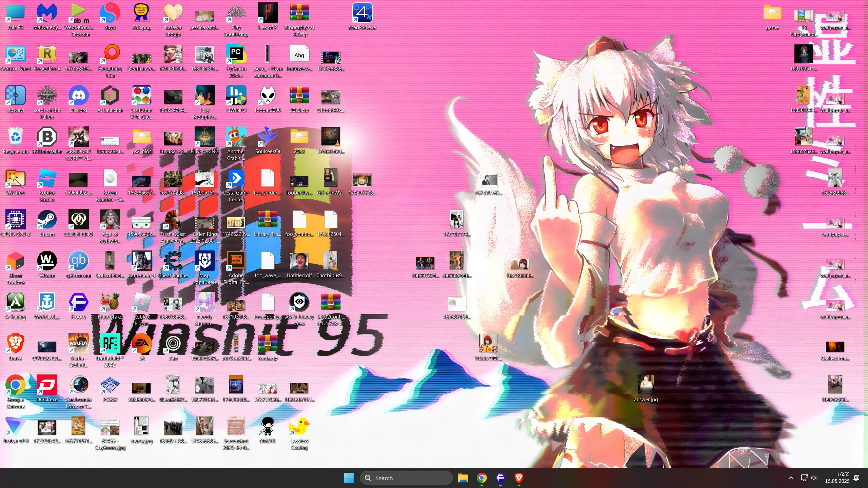This screenshot has height=488, width=868.
Task: Open Upscayl shortcut
Action: (x=16, y=100)
